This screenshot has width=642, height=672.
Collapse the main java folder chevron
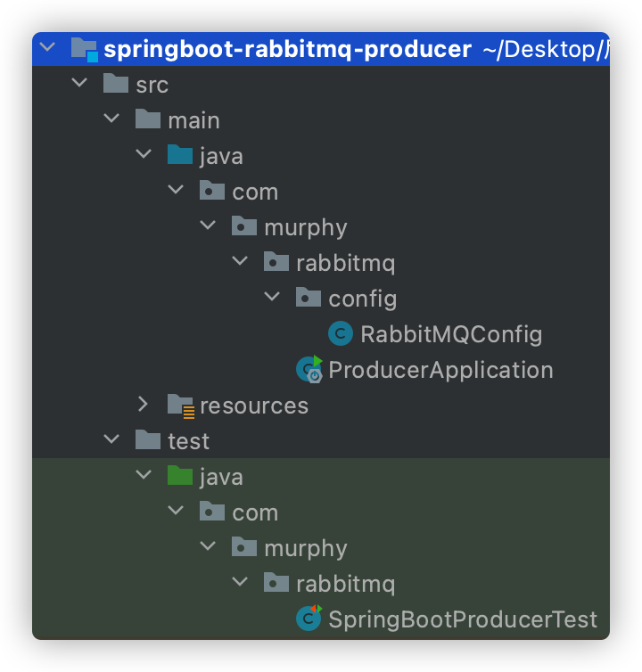[144, 156]
